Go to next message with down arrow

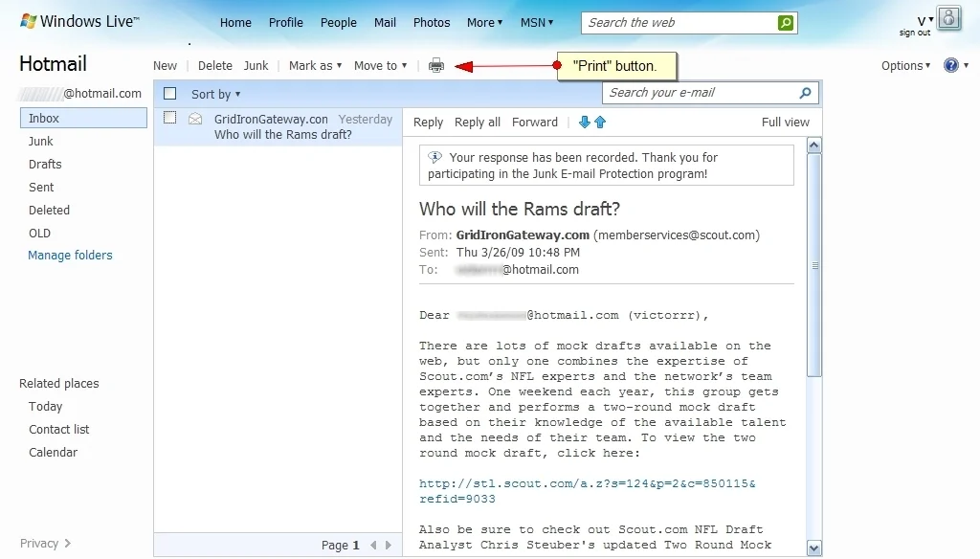(x=585, y=122)
